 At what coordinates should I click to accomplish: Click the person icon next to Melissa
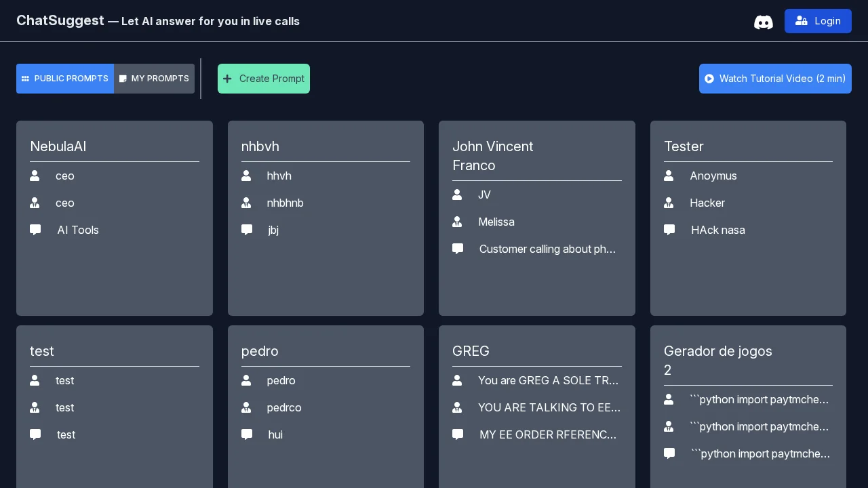[457, 222]
